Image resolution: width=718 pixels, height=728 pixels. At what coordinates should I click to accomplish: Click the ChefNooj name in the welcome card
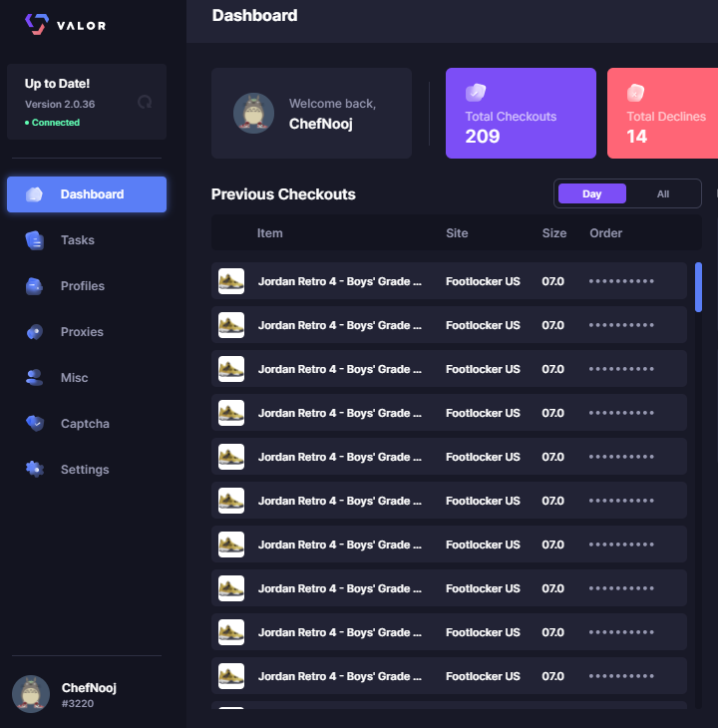321,124
